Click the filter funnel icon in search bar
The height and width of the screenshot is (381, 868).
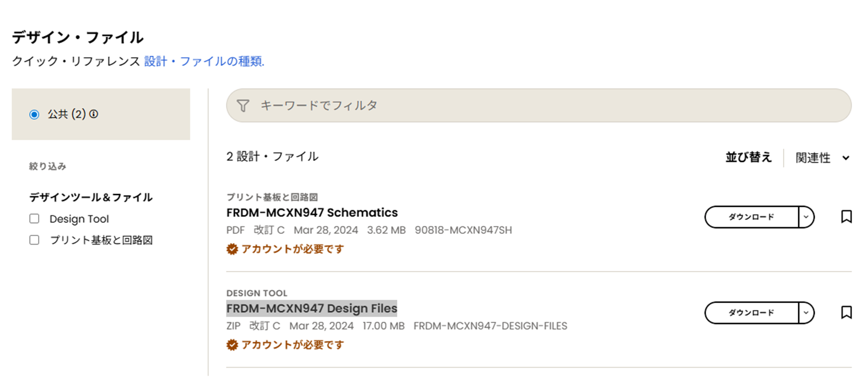pyautogui.click(x=243, y=105)
